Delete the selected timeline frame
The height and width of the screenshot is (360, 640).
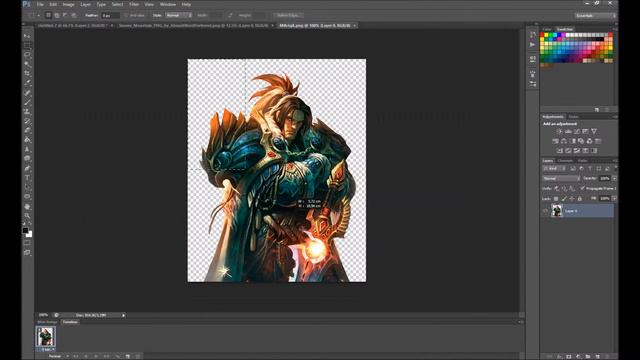(x=138, y=356)
